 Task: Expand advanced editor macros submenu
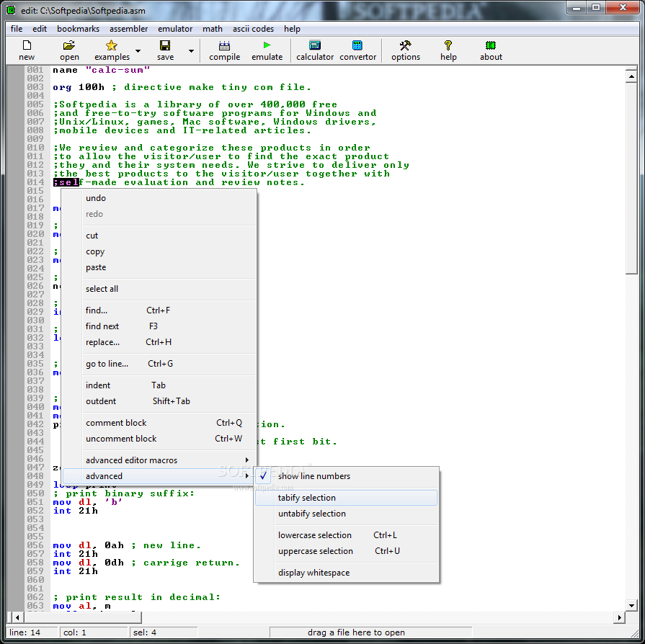point(159,460)
